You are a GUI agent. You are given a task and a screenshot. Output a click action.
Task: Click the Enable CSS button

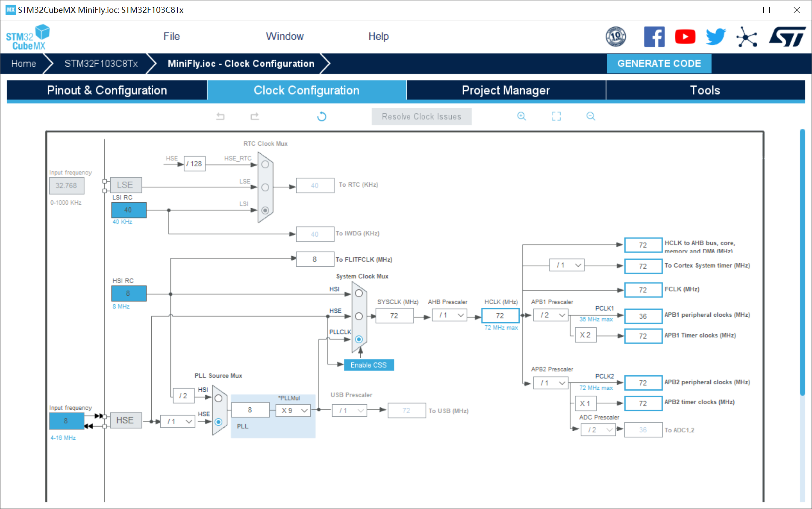coord(368,365)
